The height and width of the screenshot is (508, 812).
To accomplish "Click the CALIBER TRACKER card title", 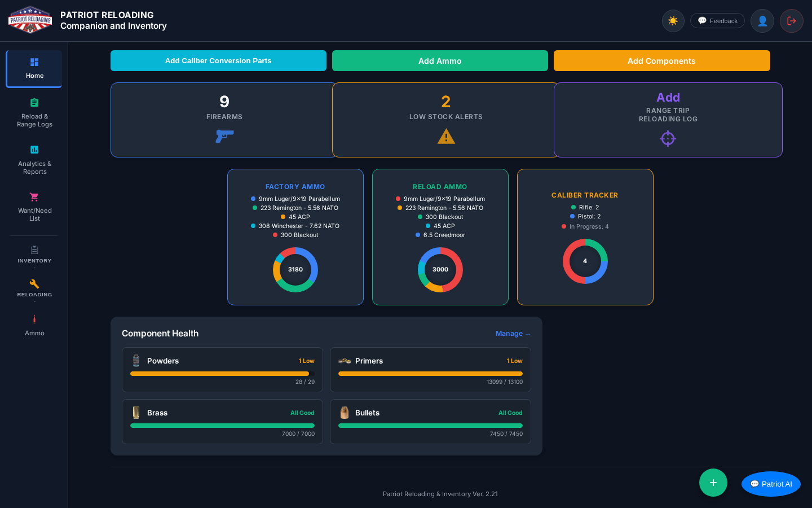I will (585, 195).
